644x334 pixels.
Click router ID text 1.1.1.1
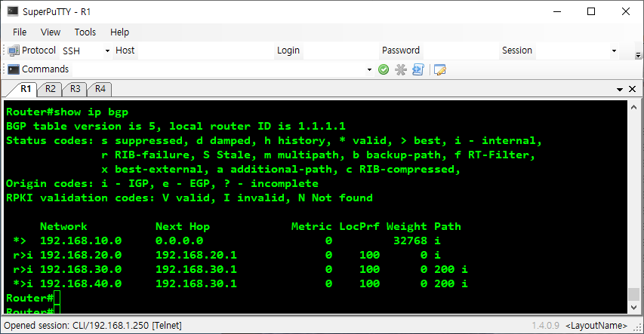coord(322,126)
